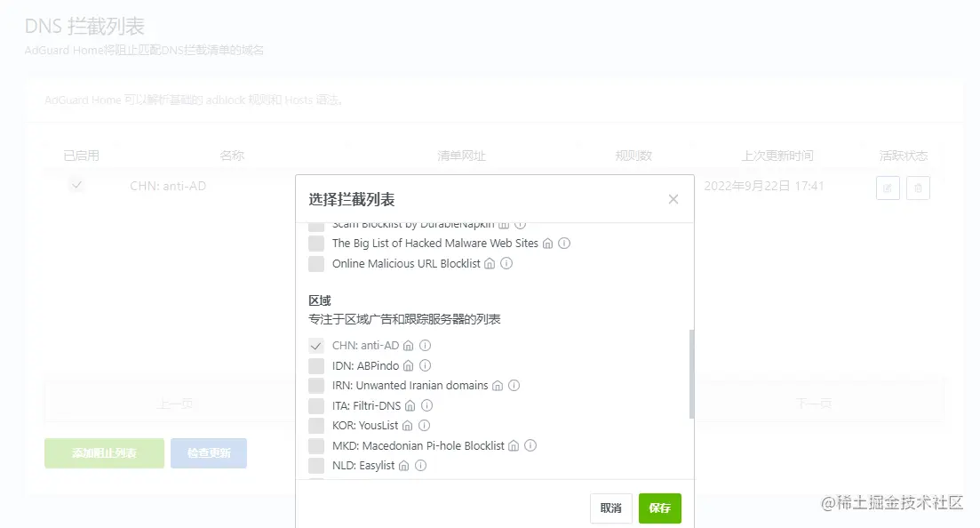Click the 规则数 column header
The image size is (980, 528).
(x=633, y=156)
